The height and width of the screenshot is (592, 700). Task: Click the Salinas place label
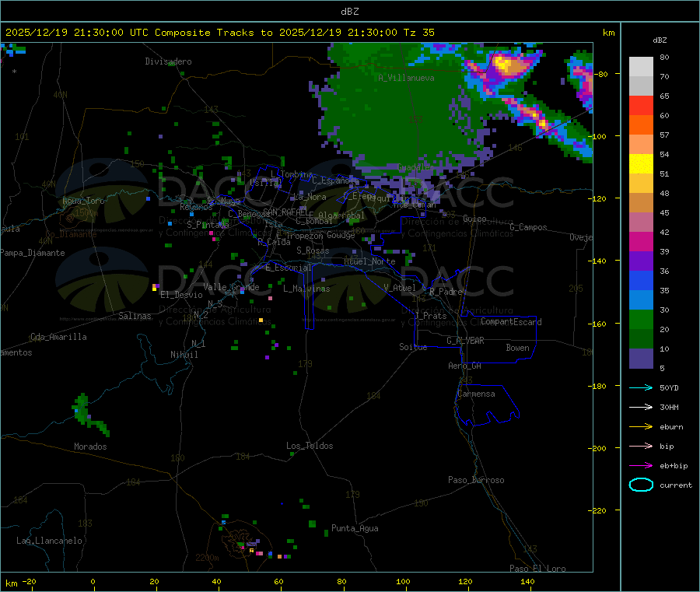point(135,316)
